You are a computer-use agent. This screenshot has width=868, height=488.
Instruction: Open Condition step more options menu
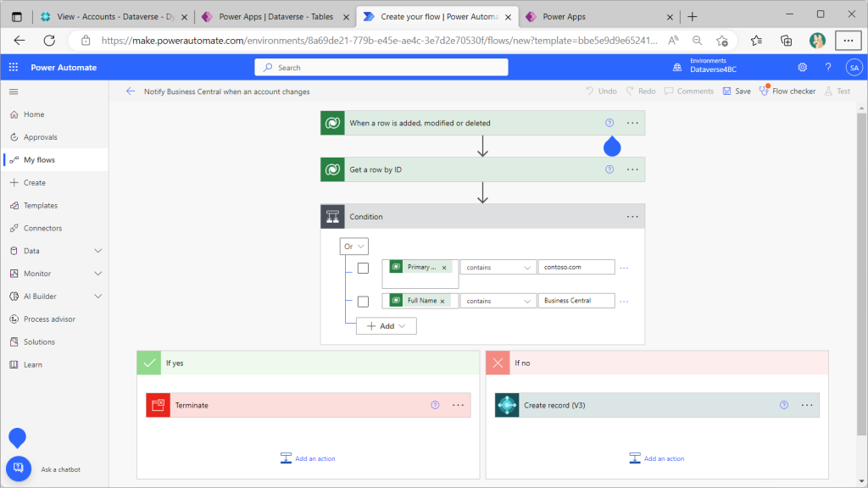pos(632,216)
